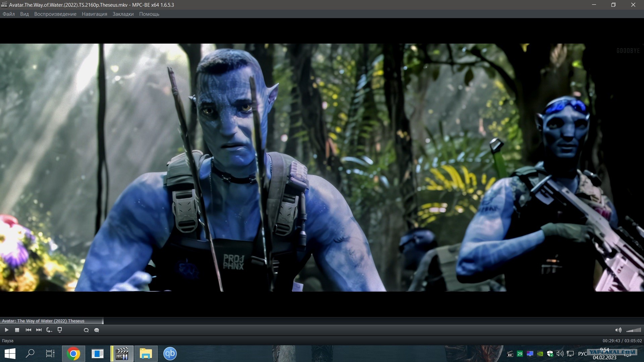Open the Закладки menu
Screen dimensions: 644x362
123,14
